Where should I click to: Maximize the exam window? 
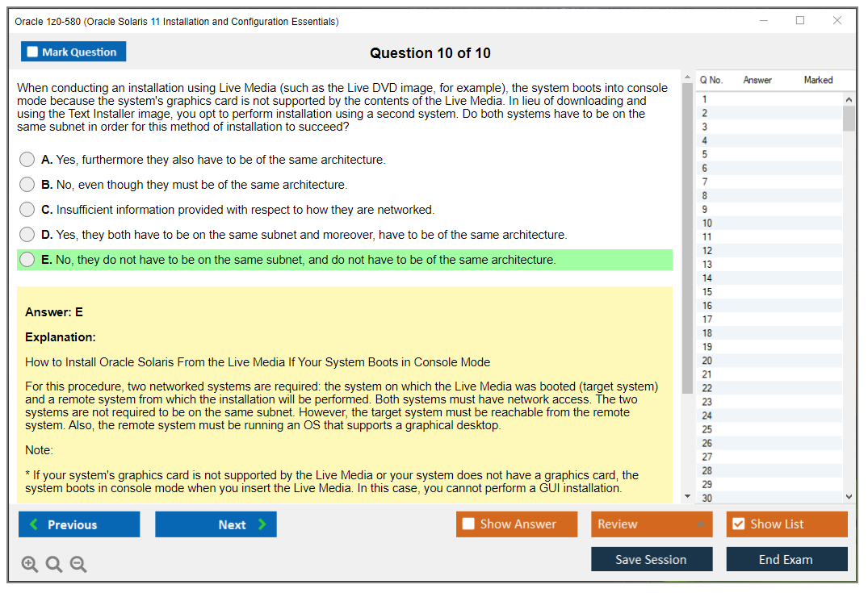(x=800, y=21)
